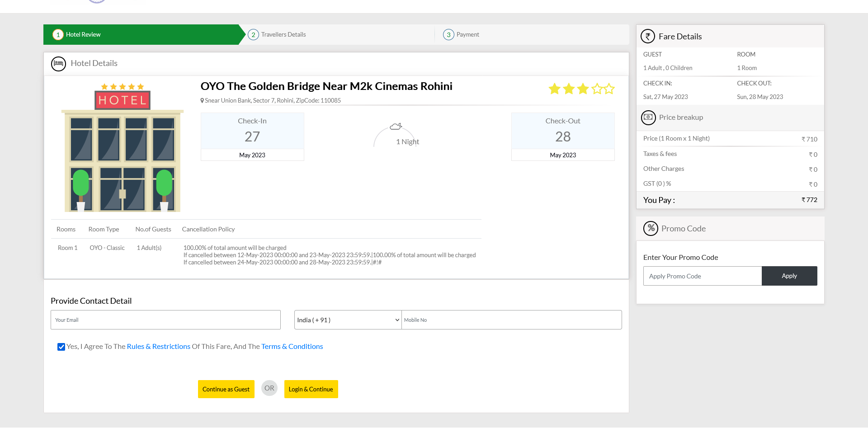
Task: Open Terms & Conditions link
Action: tap(292, 347)
